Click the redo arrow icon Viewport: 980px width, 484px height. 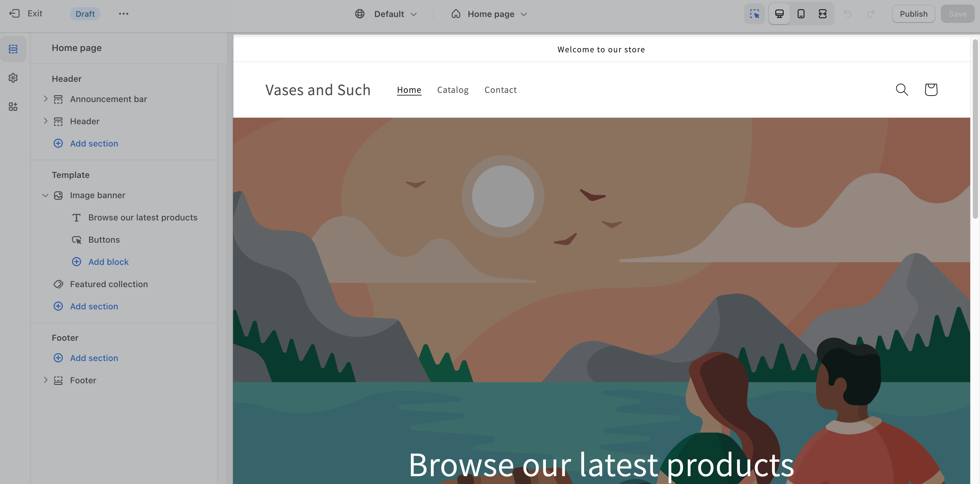click(x=871, y=14)
